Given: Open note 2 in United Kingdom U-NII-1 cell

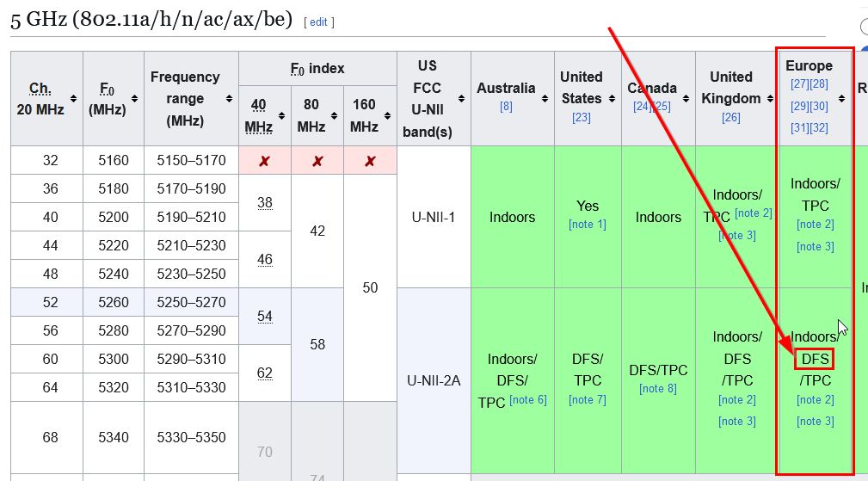Looking at the screenshot, I should [x=754, y=213].
